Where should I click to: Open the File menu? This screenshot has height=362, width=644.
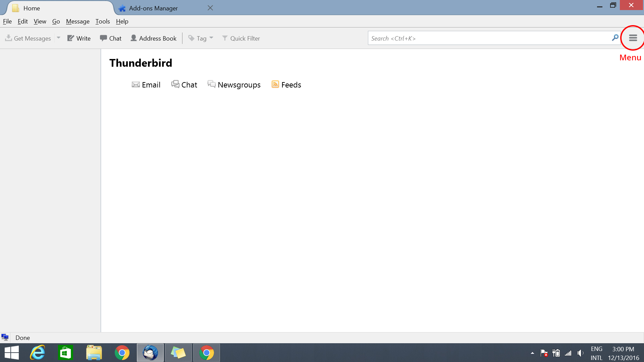coord(7,21)
